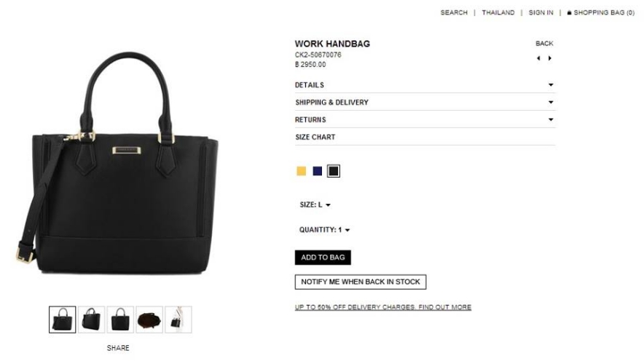Select the yellow color swatch
The height and width of the screenshot is (364, 644).
[302, 171]
